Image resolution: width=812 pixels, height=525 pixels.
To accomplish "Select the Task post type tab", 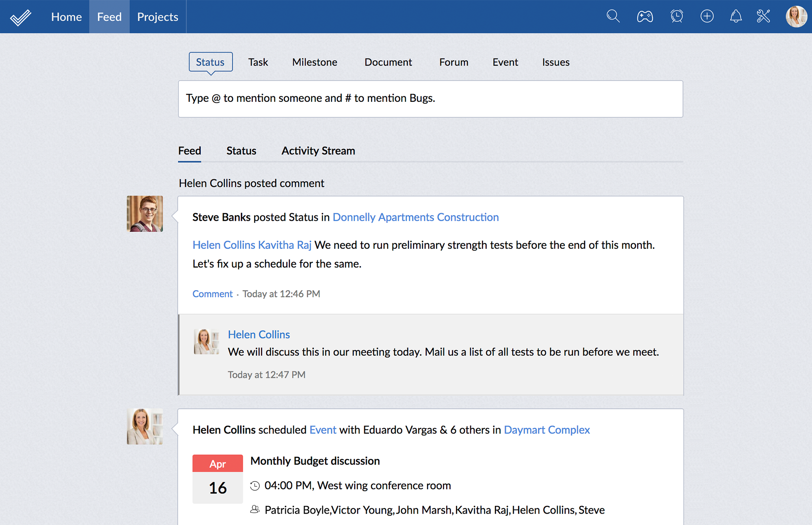I will coord(258,62).
